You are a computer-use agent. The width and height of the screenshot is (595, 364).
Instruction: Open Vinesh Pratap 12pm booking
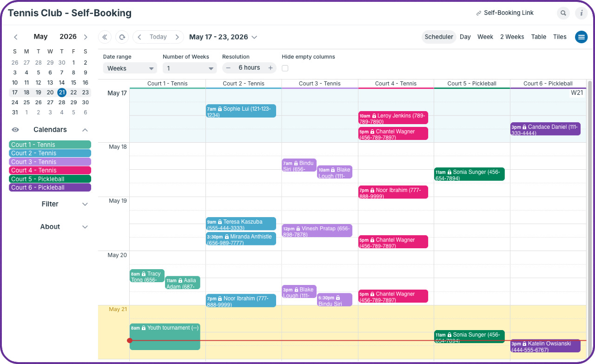pos(317,231)
